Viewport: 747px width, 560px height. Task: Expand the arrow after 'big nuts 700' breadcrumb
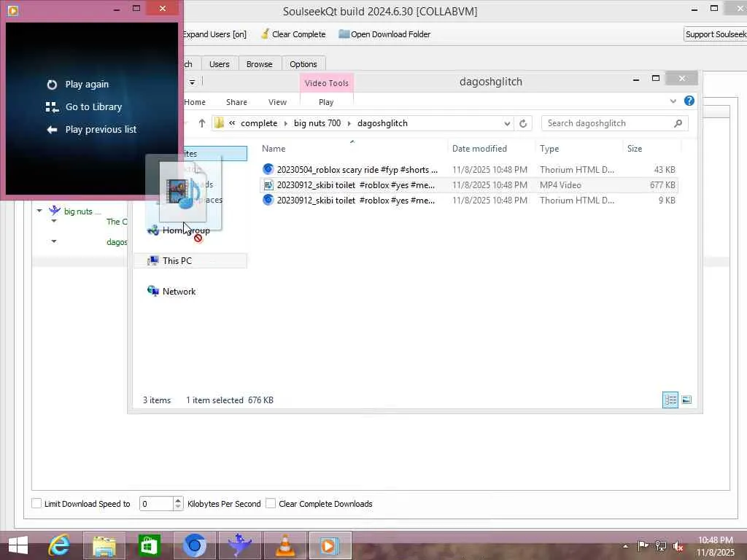coord(349,123)
